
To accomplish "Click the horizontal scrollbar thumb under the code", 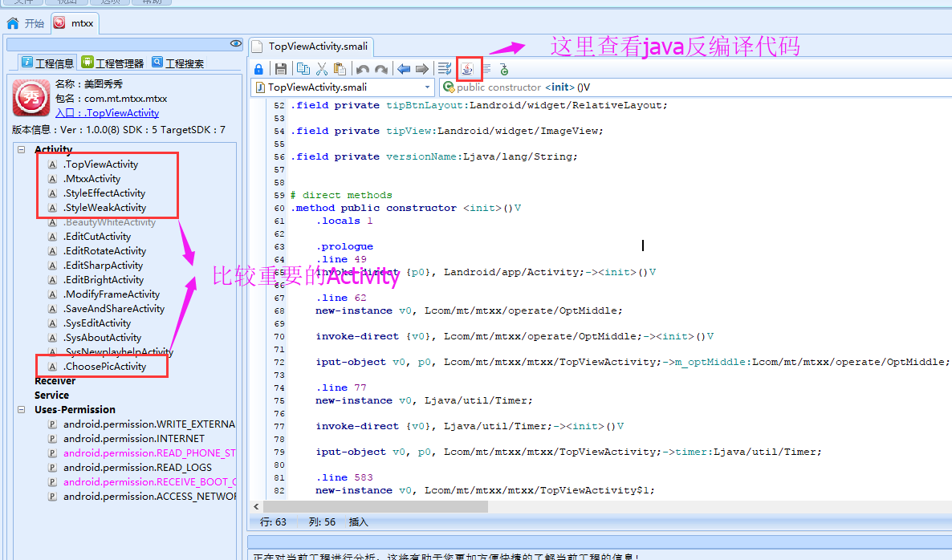I will (x=375, y=506).
